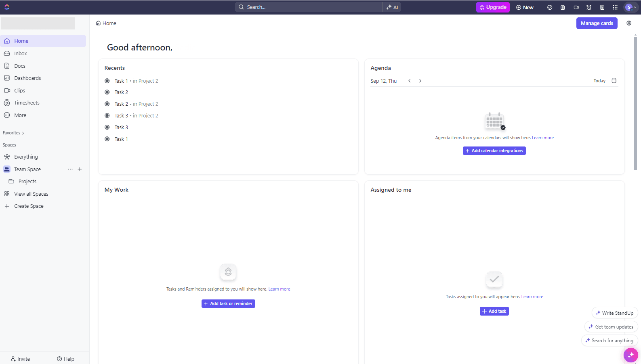Viewport: 641px width, 364px height.
Task: Click the Dashboards icon in the sidebar
Action: (7, 78)
